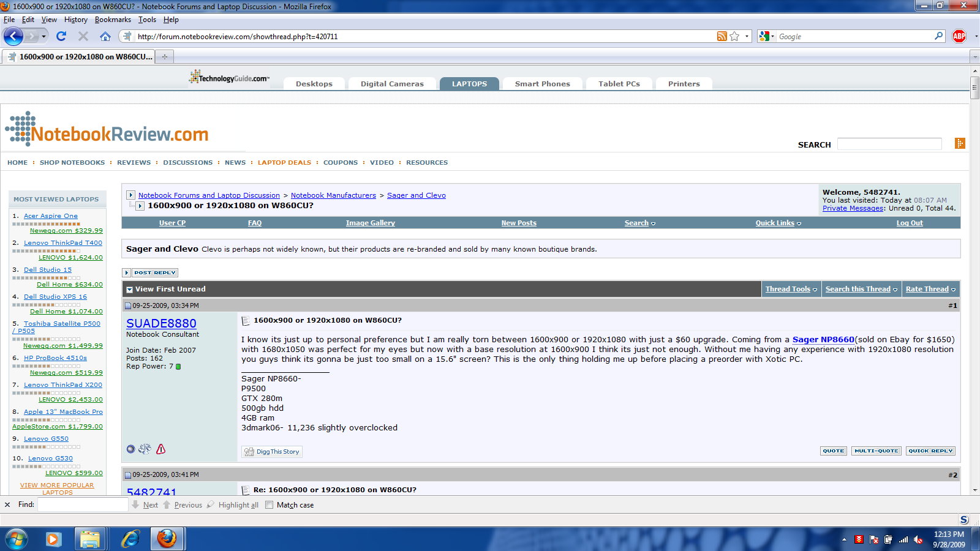Image resolution: width=980 pixels, height=551 pixels.
Task: Click QUICK REPLY on post #1
Action: click(x=931, y=451)
